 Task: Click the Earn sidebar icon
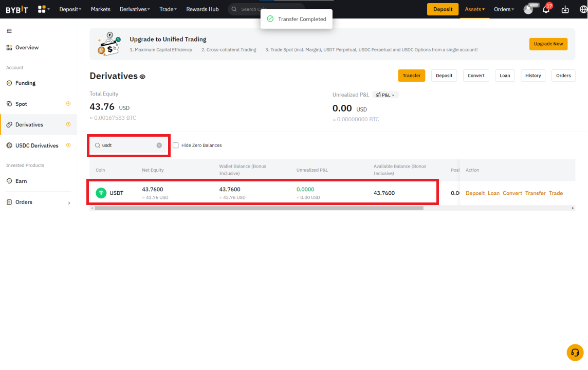pos(9,181)
